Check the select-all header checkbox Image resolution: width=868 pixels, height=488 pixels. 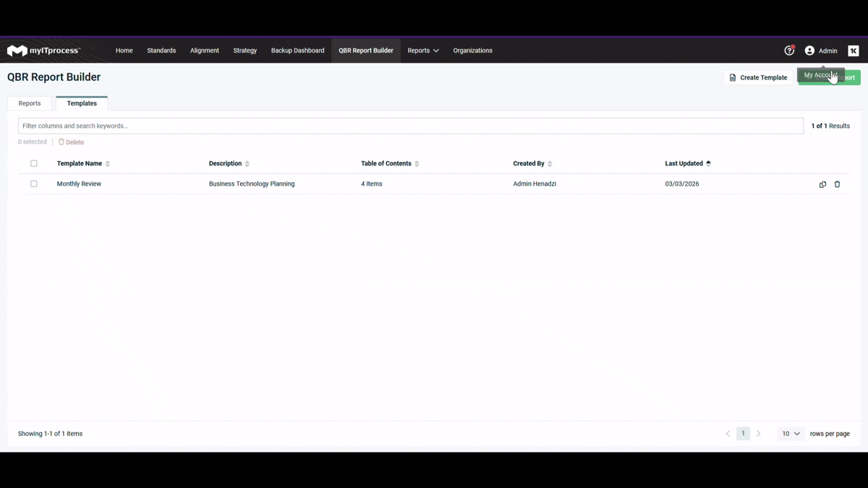point(34,163)
